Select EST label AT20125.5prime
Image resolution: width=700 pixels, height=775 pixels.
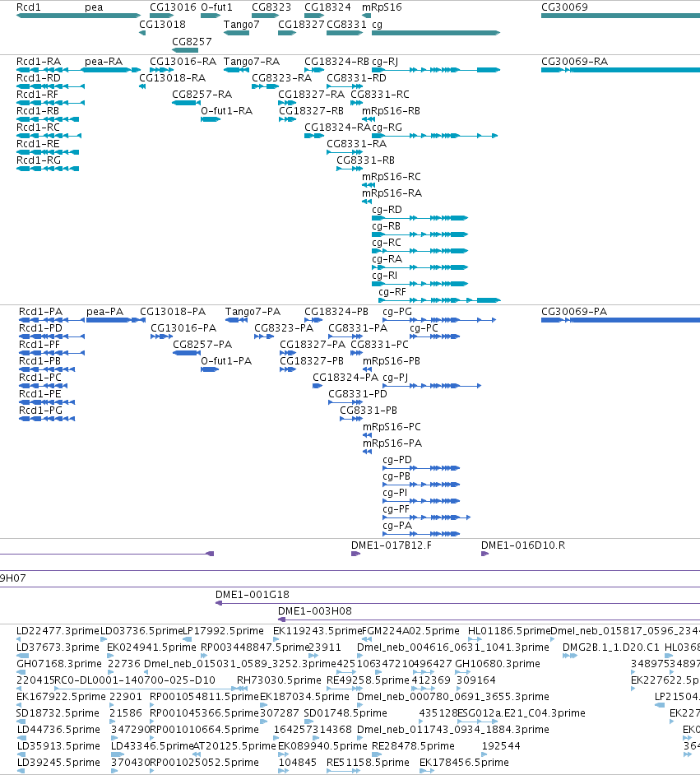pyautogui.click(x=234, y=746)
